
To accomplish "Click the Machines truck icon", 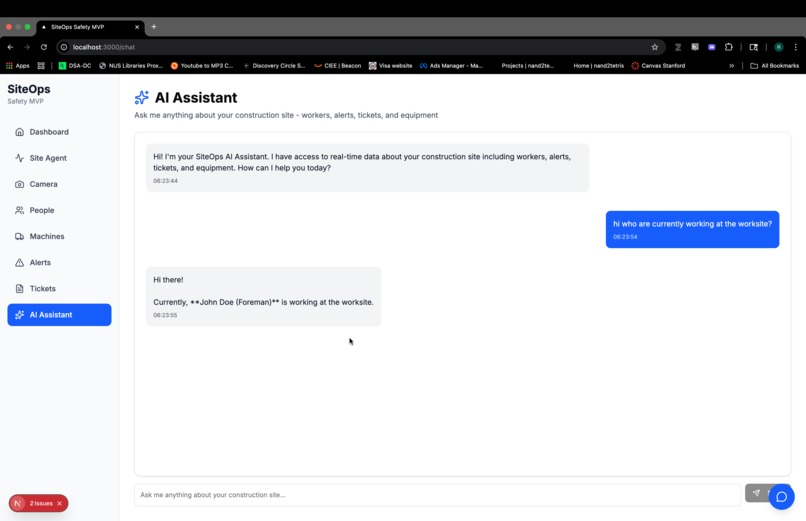I will pyautogui.click(x=20, y=236).
